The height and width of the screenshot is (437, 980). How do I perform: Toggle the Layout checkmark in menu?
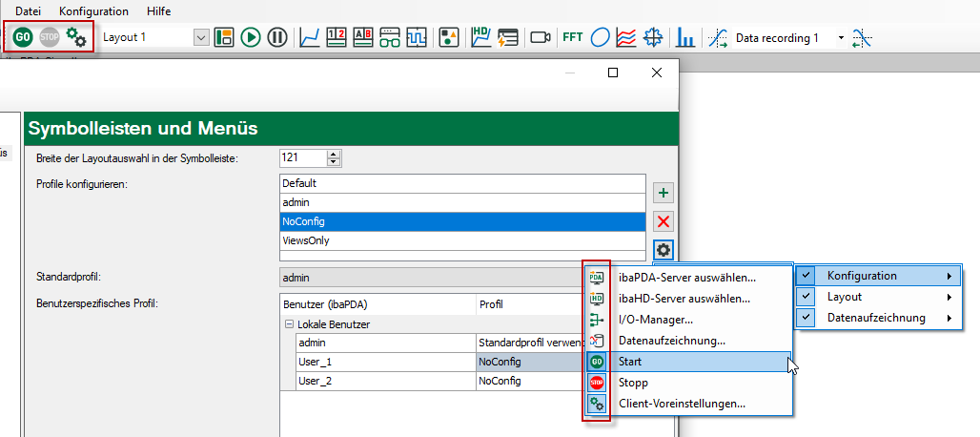(x=806, y=297)
